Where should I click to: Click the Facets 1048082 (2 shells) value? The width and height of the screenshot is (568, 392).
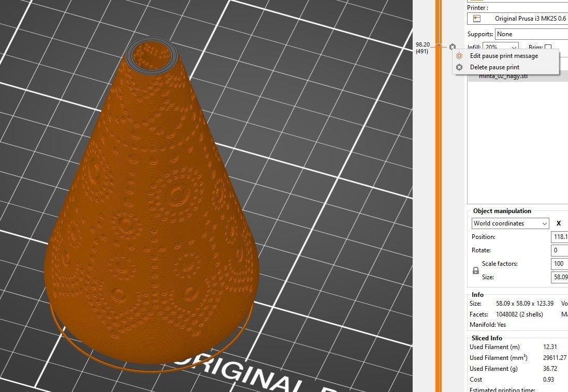[x=519, y=314]
